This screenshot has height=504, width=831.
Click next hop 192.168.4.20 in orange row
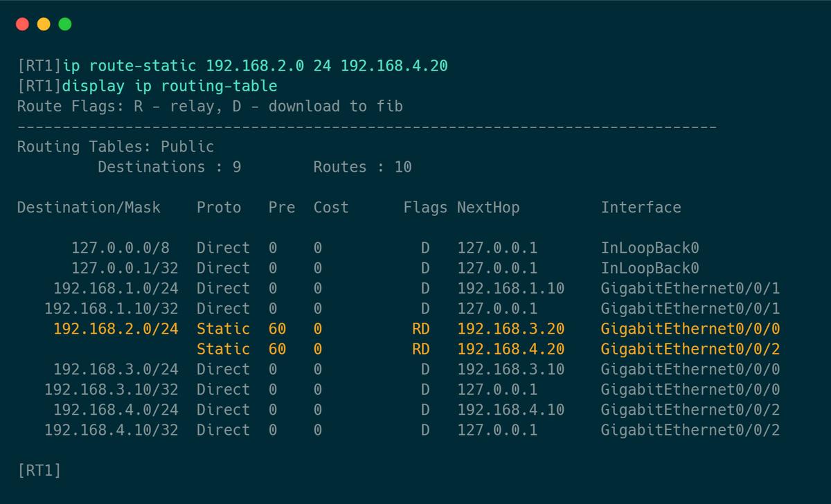click(510, 349)
